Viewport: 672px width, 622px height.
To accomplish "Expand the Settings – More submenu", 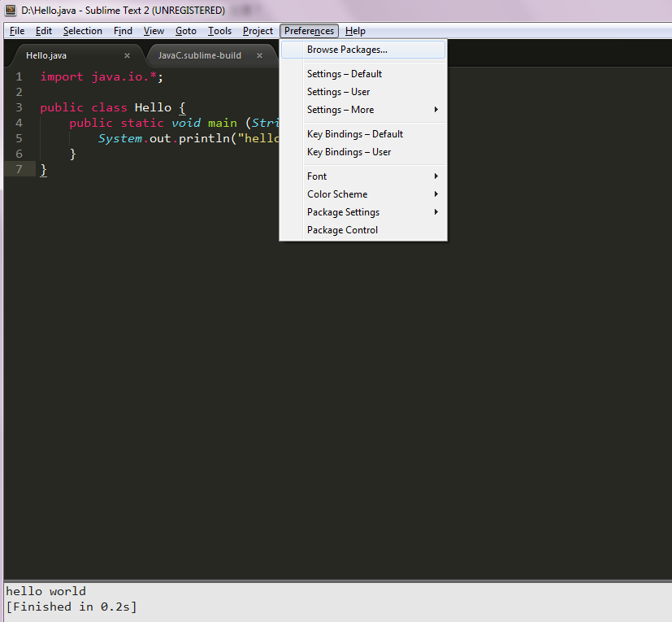I will pyautogui.click(x=363, y=110).
